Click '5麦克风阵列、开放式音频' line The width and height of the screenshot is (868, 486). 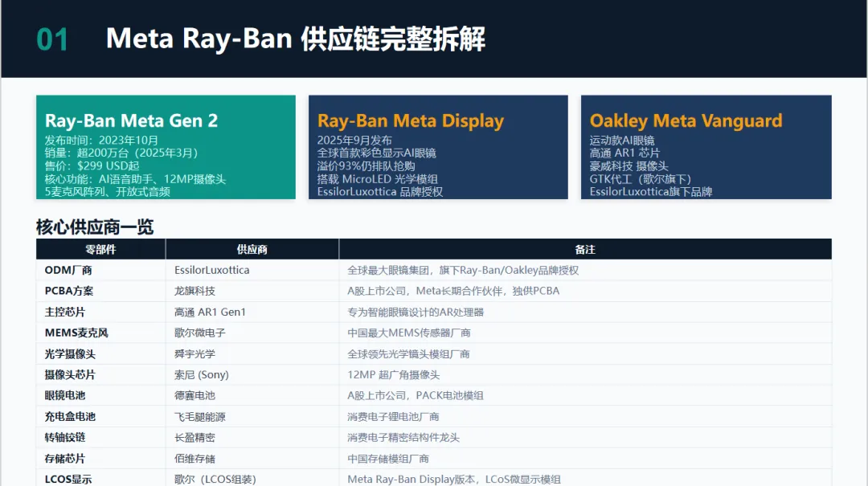point(108,191)
